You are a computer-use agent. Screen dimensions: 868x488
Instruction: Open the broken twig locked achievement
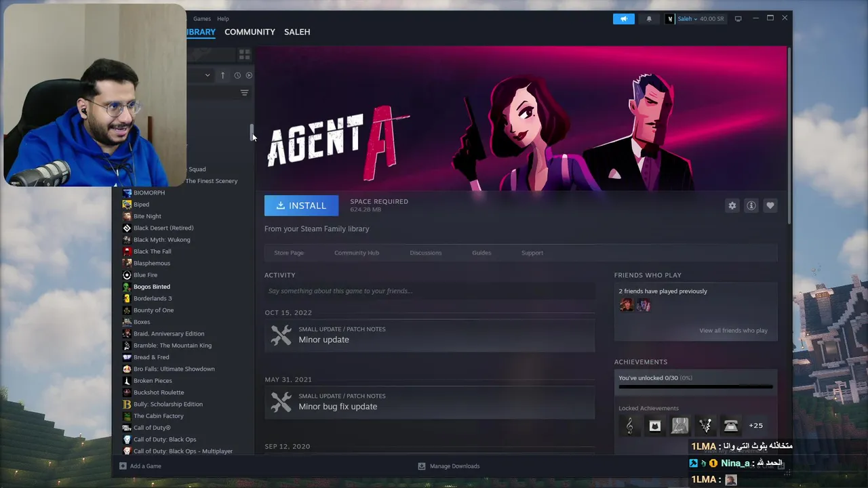pyautogui.click(x=705, y=426)
